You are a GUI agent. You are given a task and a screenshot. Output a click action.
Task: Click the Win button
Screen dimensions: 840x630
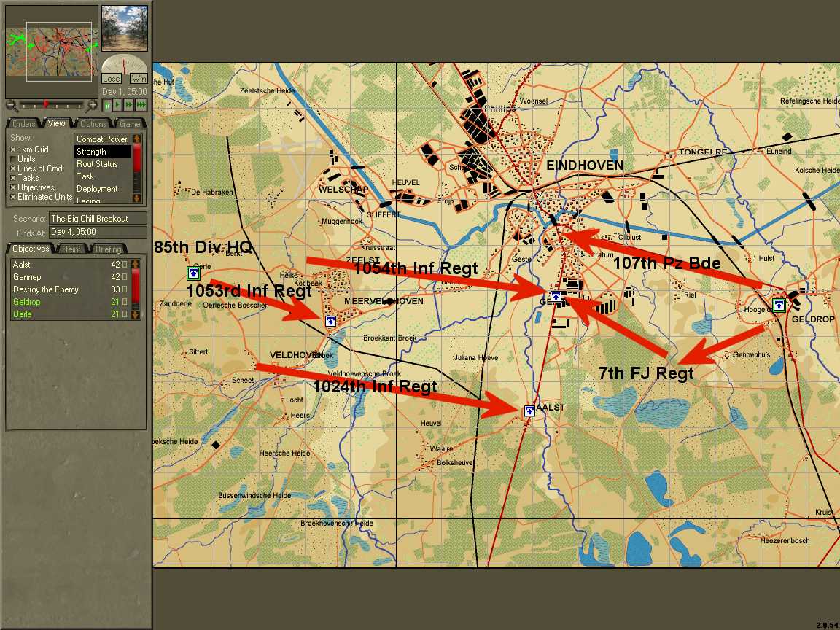pyautogui.click(x=139, y=79)
